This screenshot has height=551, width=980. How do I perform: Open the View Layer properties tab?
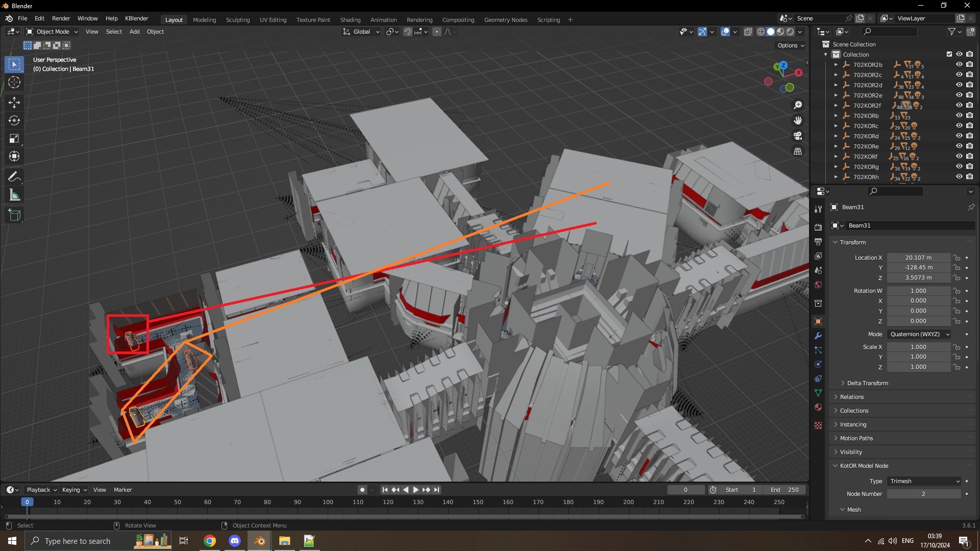point(818,256)
